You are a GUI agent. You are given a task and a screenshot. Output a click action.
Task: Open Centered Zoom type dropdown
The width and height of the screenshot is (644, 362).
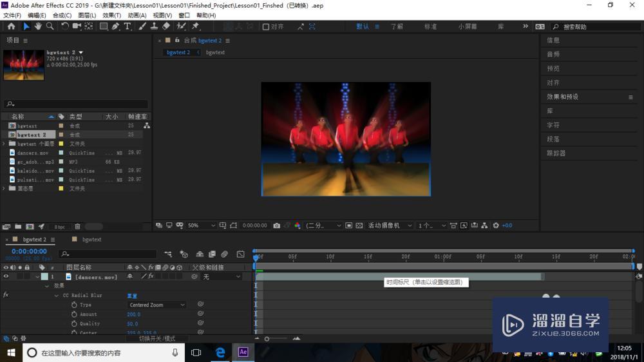click(156, 305)
